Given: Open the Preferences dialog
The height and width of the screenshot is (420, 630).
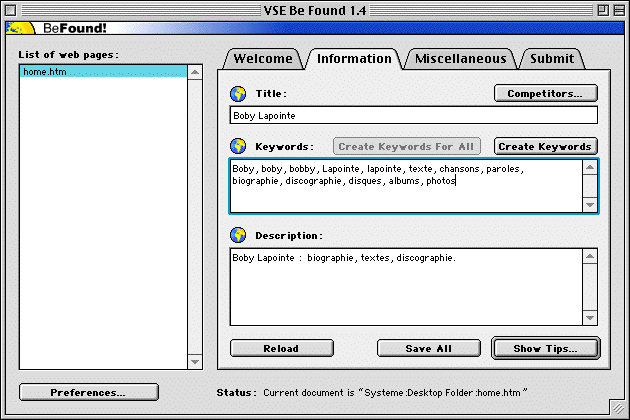Looking at the screenshot, I should [x=89, y=392].
